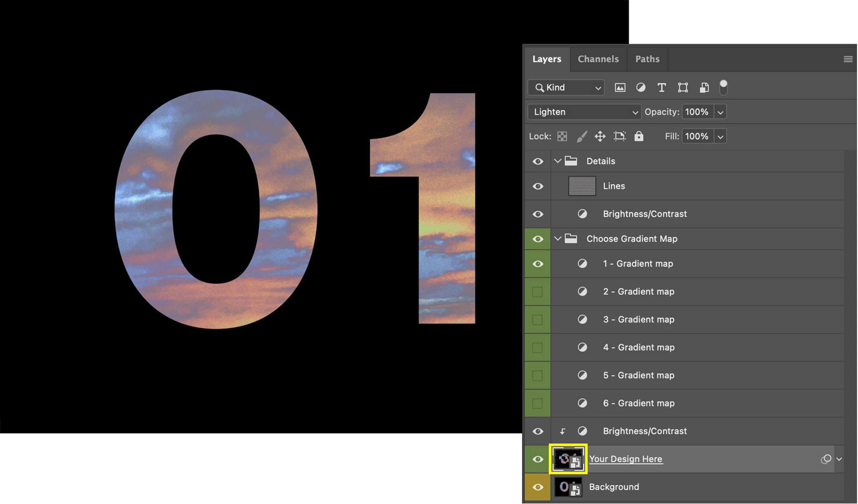Enable lock transparent pixels

click(x=562, y=136)
